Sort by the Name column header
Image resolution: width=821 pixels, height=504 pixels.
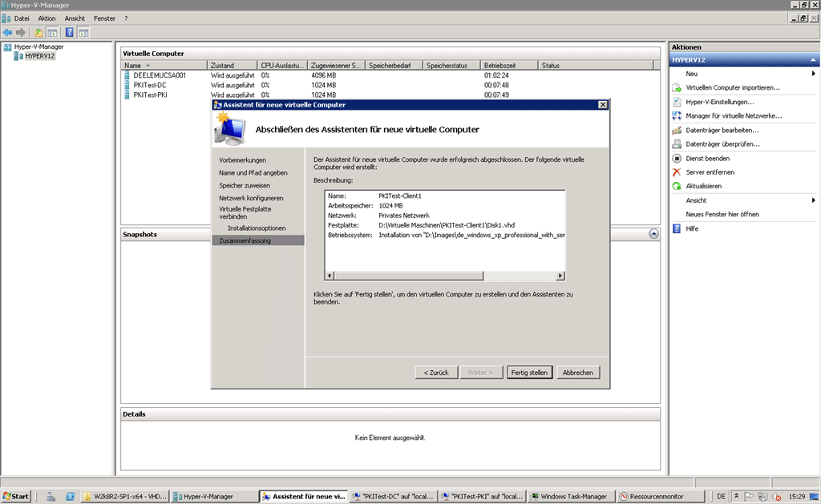pos(164,66)
